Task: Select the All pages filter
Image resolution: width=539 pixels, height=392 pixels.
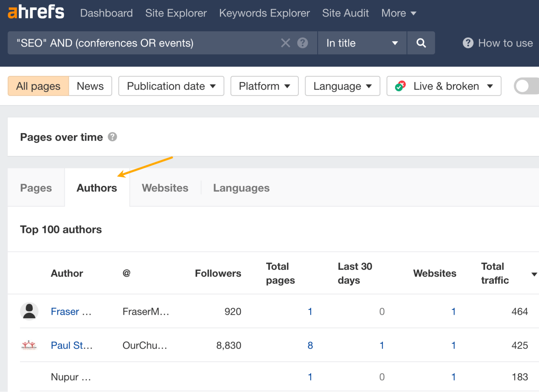Action: coord(38,86)
